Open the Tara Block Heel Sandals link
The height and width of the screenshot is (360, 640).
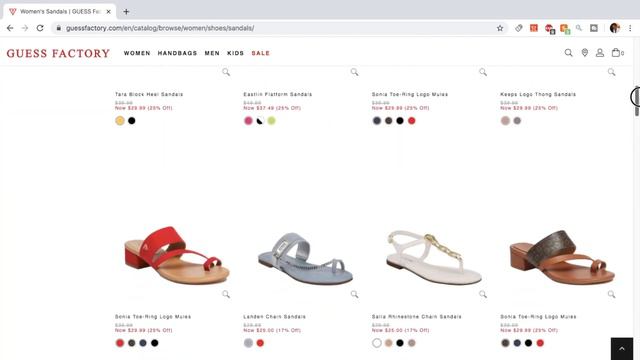coord(149,94)
